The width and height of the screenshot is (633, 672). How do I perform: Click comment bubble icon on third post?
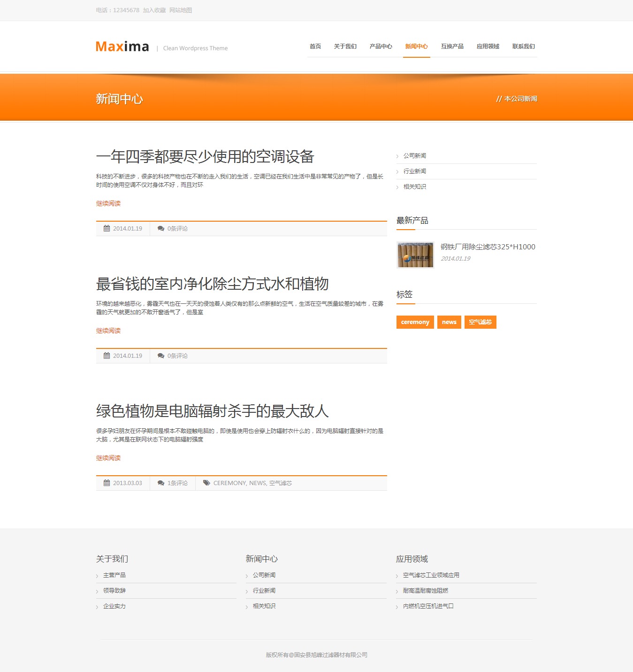coord(161,483)
